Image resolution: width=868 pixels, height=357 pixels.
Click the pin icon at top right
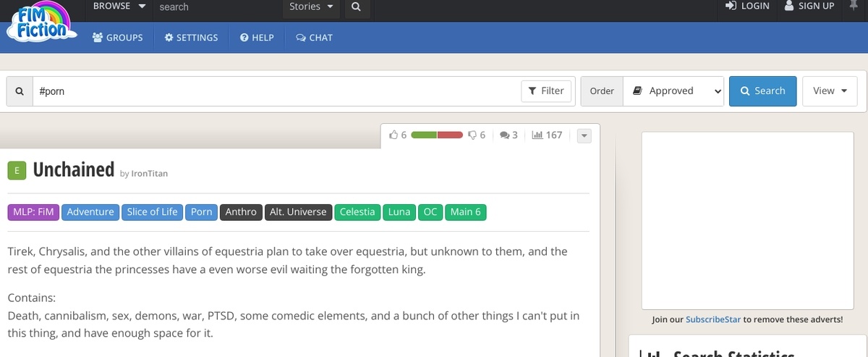pos(852,6)
